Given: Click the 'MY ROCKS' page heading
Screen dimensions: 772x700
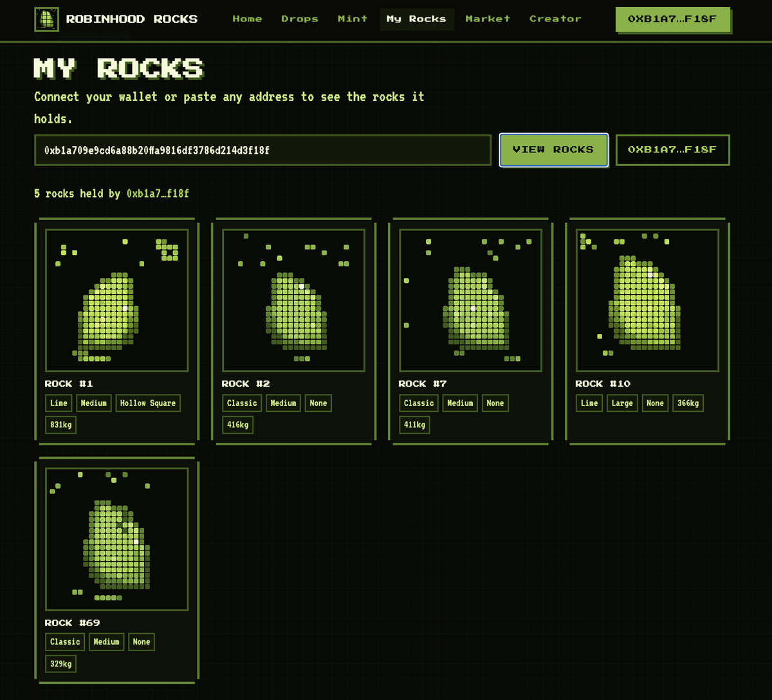Looking at the screenshot, I should pos(119,68).
